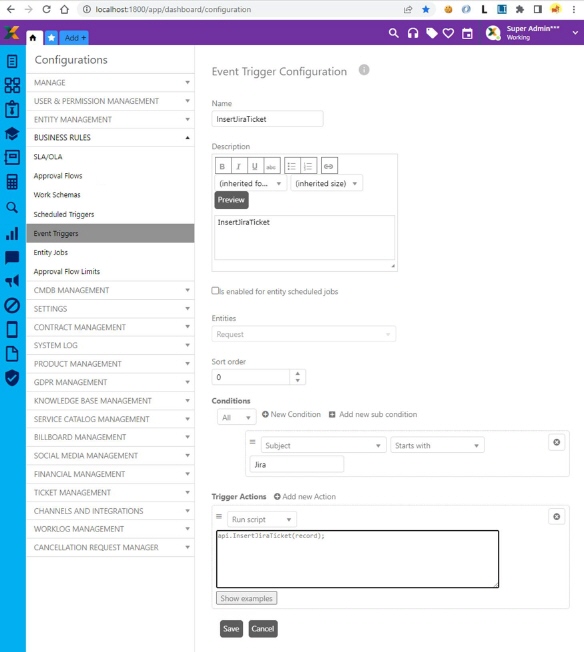The height and width of the screenshot is (652, 584).
Task: Click the tags icon in top bar
Action: (x=431, y=33)
